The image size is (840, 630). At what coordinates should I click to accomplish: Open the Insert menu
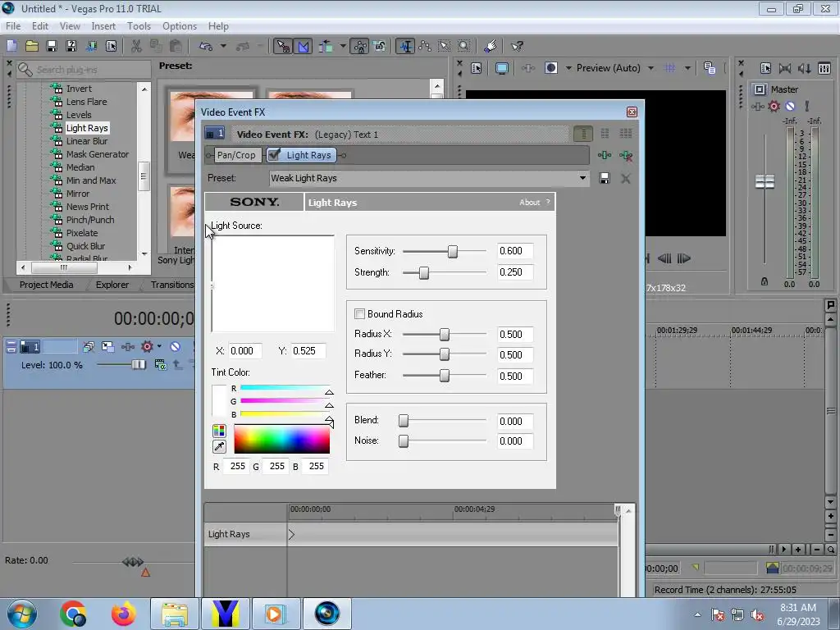click(x=103, y=25)
